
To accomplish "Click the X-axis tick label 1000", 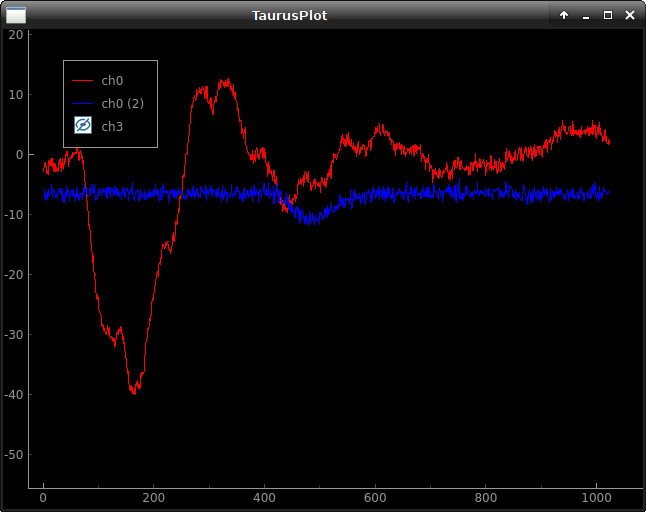I will pos(596,497).
